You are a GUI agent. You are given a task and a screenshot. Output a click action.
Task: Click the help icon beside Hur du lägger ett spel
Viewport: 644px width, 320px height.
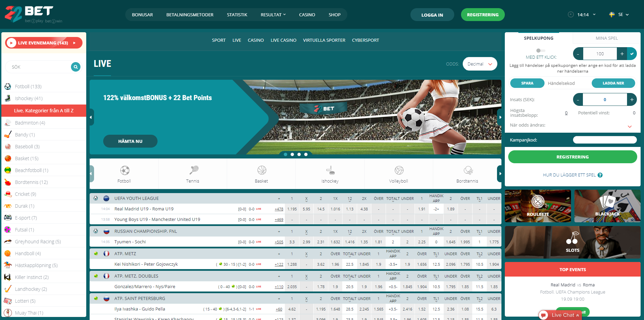tap(600, 175)
